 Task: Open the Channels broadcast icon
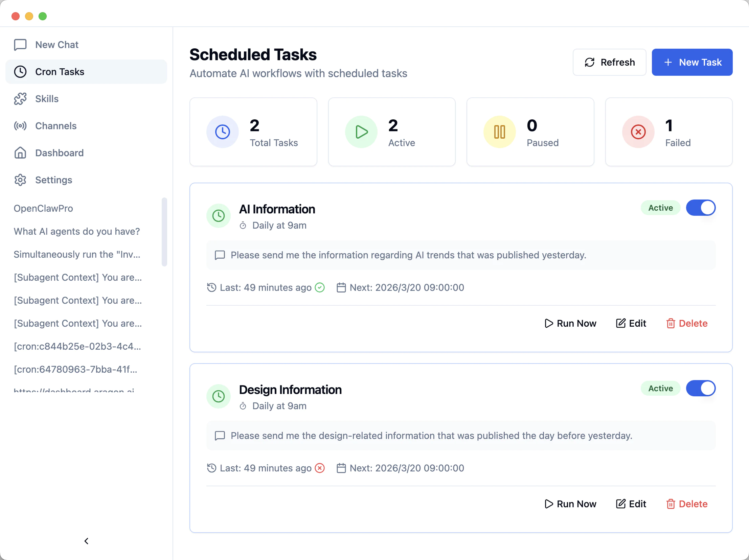point(20,125)
